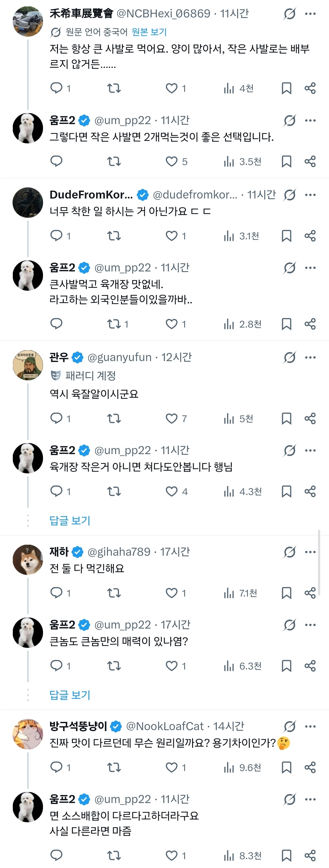Click the page scrollbar thumb

click(x=319, y=562)
